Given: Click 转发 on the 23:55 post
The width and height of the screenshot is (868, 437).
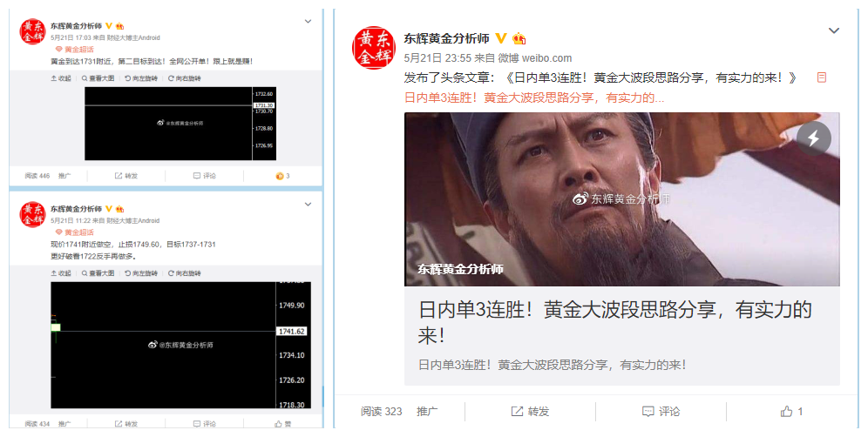Looking at the screenshot, I should 531,411.
